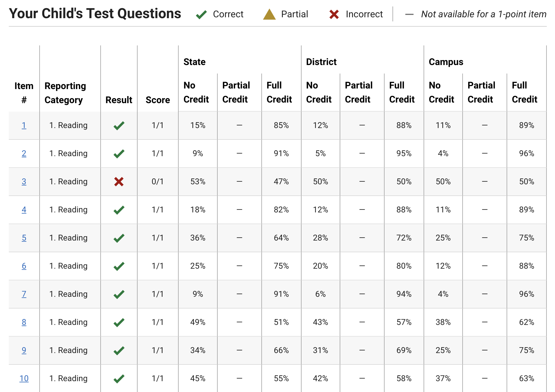Click the red Incorrect legend X icon
This screenshot has height=392, width=555.
tap(334, 14)
